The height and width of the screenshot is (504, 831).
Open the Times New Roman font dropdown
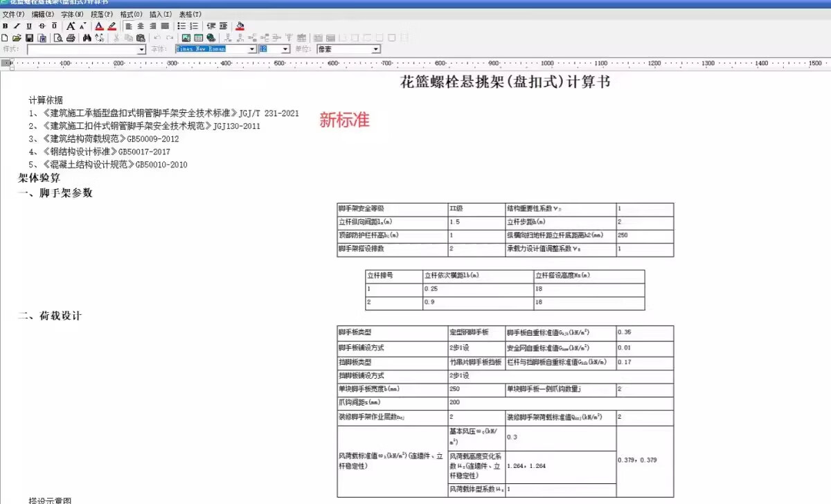coord(252,50)
